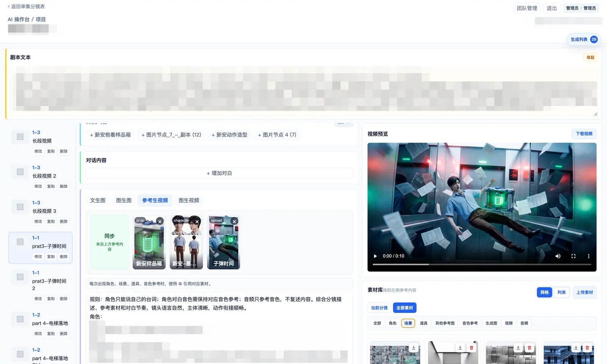
Task: Select shot 1-1 prat3-子弹时间
Action: (40, 248)
